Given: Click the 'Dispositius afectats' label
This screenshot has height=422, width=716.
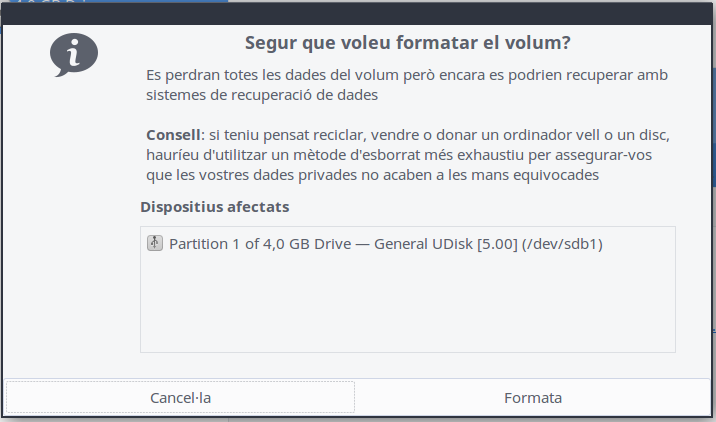Looking at the screenshot, I should point(216,208).
